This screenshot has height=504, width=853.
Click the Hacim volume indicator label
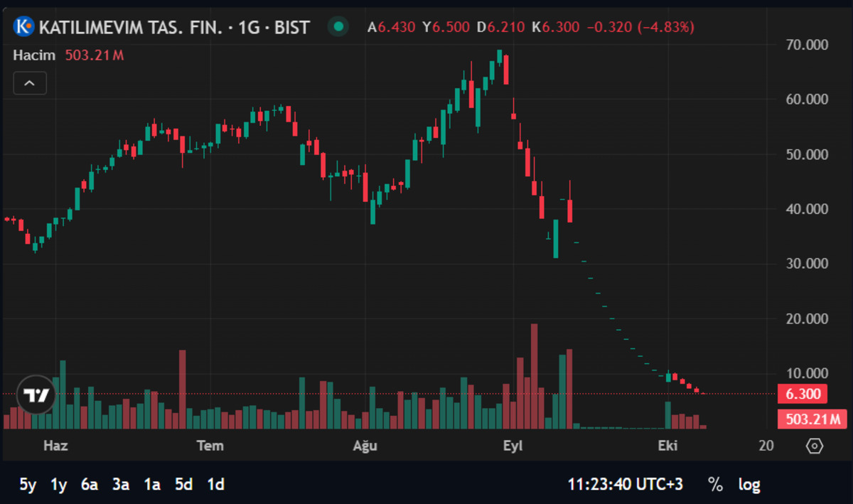click(x=35, y=55)
